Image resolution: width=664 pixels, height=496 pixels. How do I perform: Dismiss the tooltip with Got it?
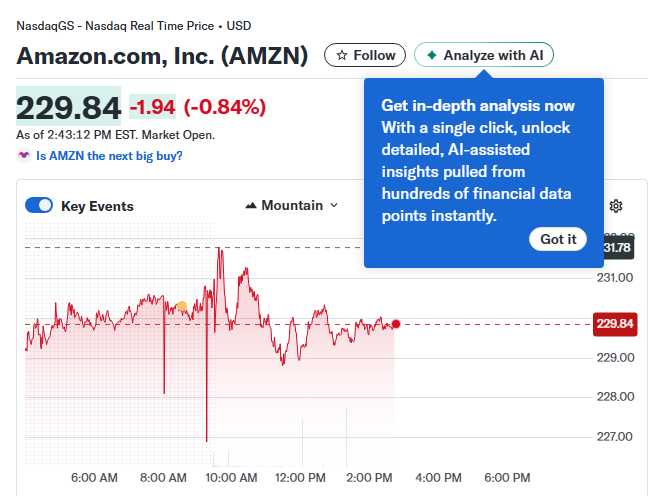click(558, 239)
